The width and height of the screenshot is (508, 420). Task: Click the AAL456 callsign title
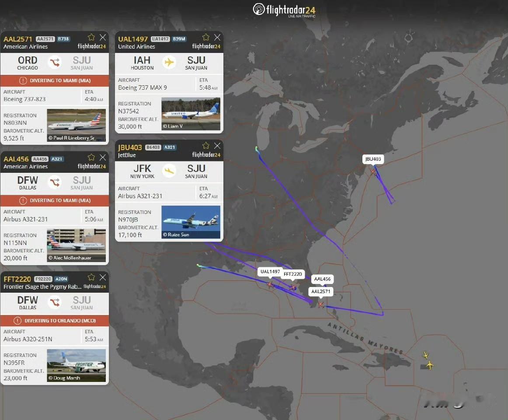(16, 159)
